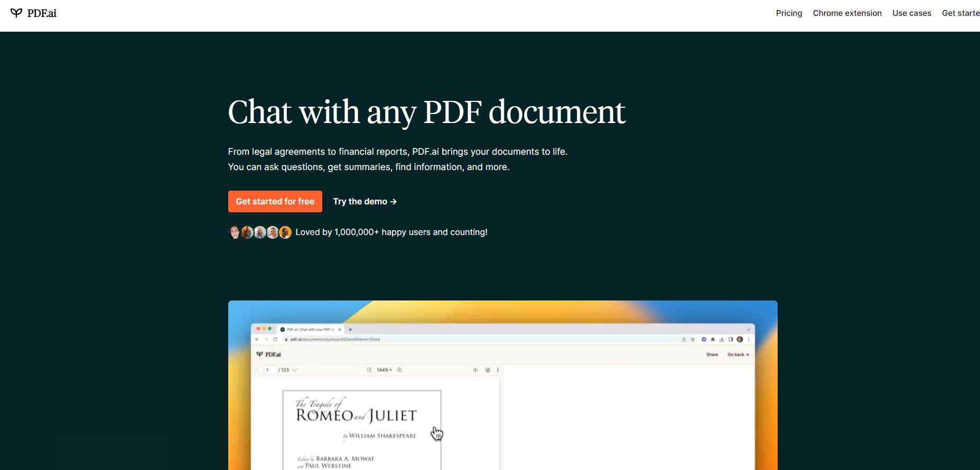Try the demo link with arrow

[x=365, y=202]
